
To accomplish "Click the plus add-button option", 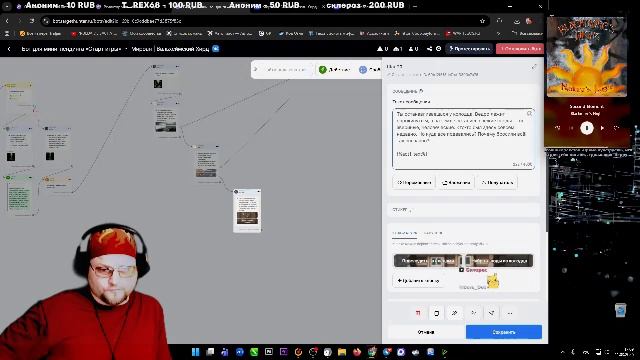I will click(418, 281).
